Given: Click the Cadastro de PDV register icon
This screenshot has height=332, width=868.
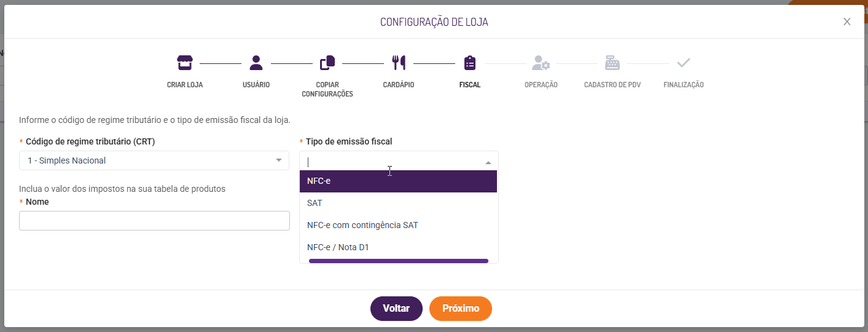Looking at the screenshot, I should click(x=612, y=63).
